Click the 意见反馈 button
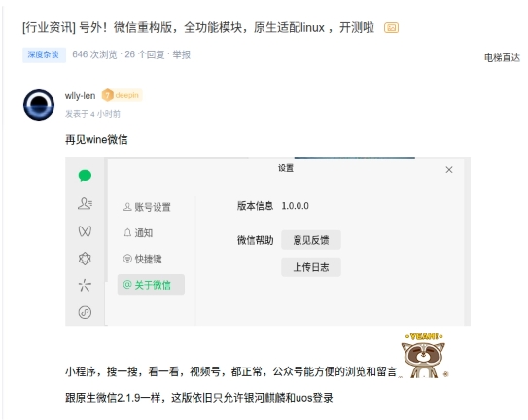The width and height of the screenshot is (528, 420). point(311,240)
